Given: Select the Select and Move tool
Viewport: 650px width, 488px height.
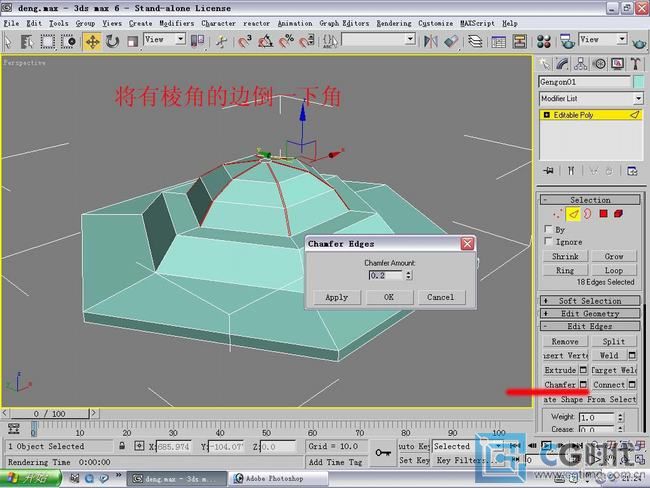Looking at the screenshot, I should pos(92,41).
